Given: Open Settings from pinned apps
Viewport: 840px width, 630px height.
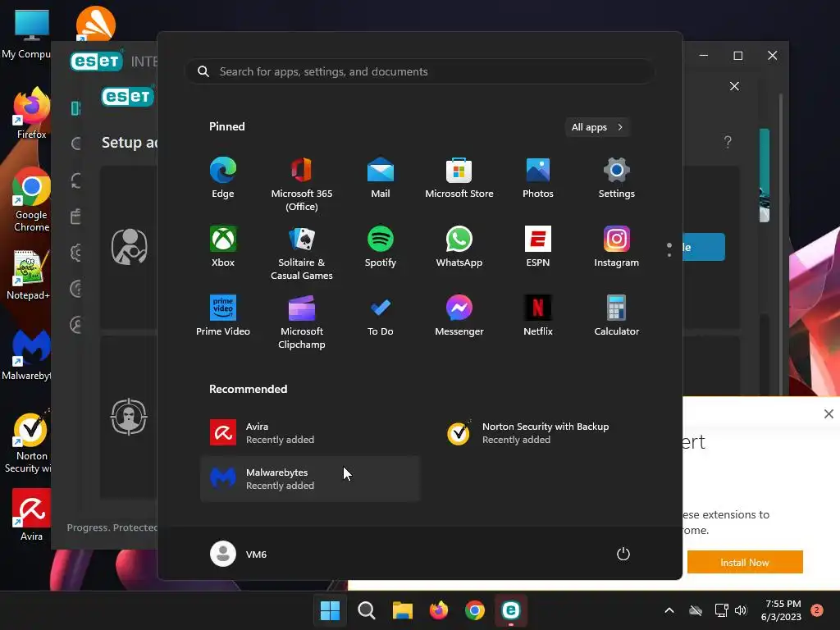Looking at the screenshot, I should point(617,178).
